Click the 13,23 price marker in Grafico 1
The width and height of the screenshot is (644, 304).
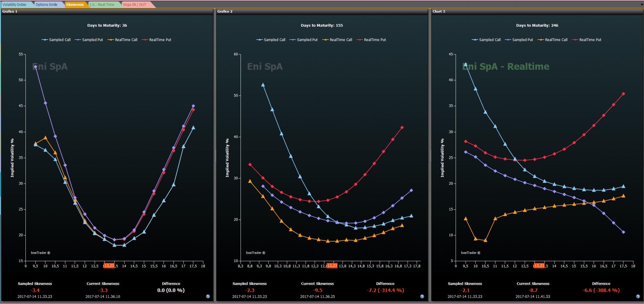tap(109, 266)
